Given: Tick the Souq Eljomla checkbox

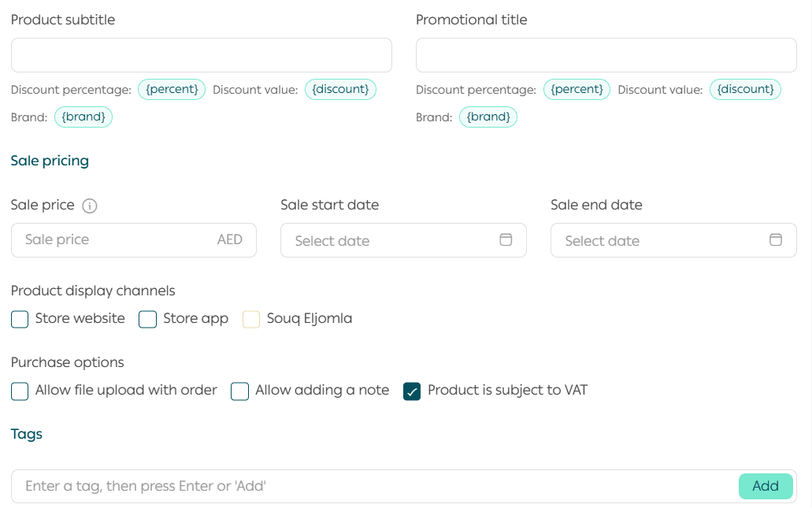Looking at the screenshot, I should click(x=251, y=319).
